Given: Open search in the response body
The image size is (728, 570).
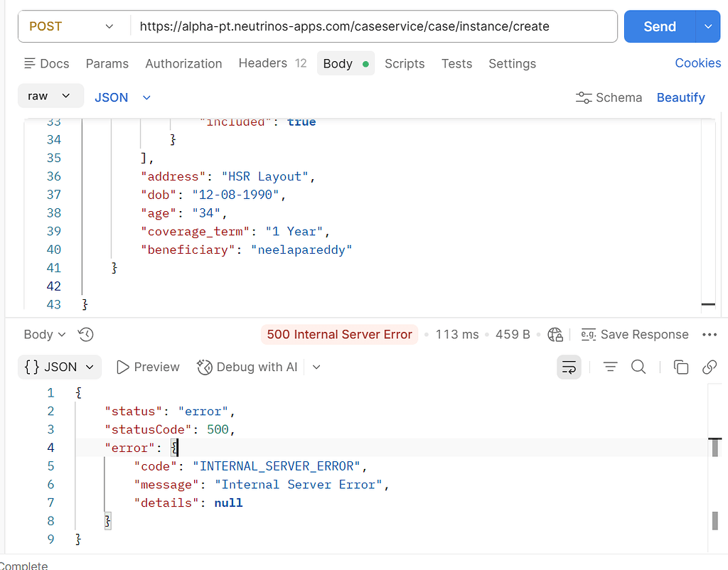Looking at the screenshot, I should click(638, 367).
